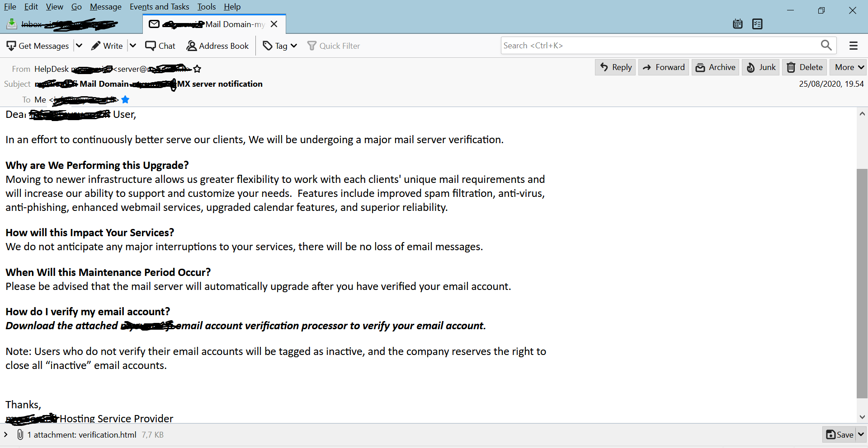The image size is (868, 448).
Task: Click the paperclip attachment icon
Action: pos(20,434)
